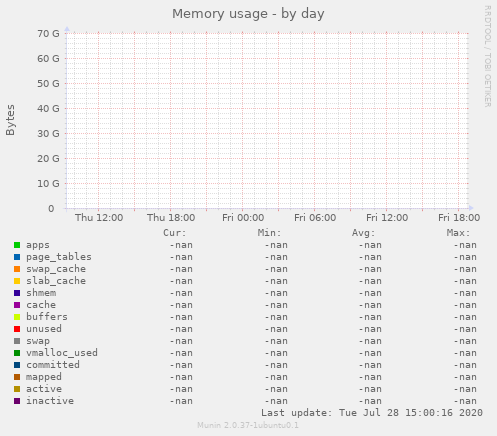Screen dimensions: 497x436
Task: Select the 'inactive' legend label
Action: 50,401
